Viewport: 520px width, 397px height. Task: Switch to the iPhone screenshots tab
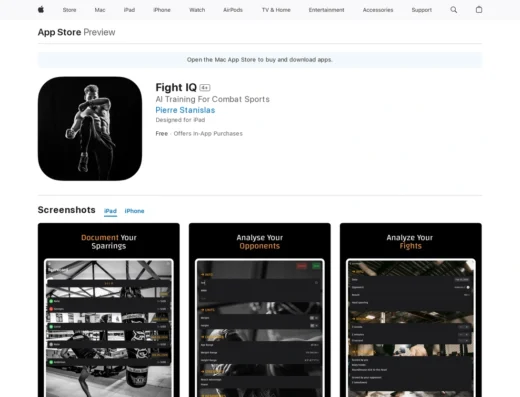(x=134, y=211)
